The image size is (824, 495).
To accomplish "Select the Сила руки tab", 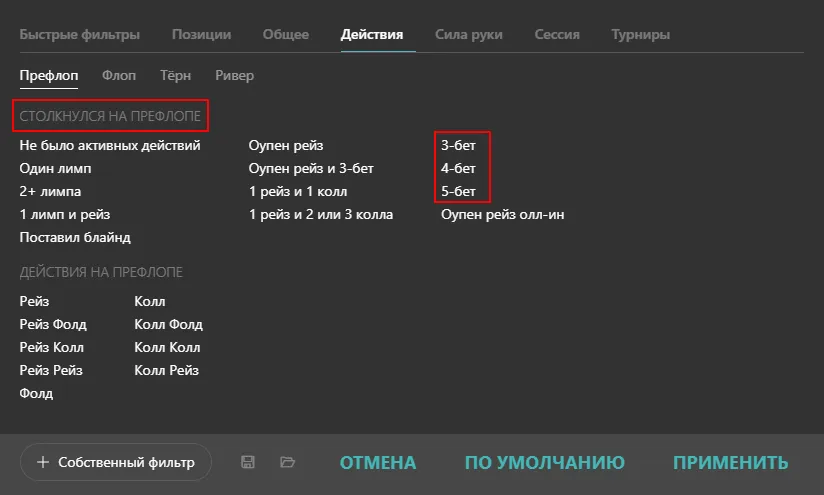I will [x=469, y=34].
